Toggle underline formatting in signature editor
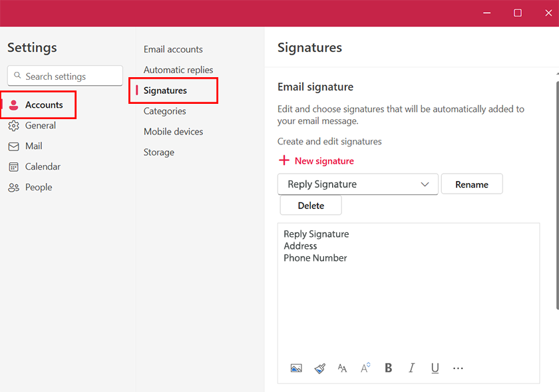Image resolution: width=559 pixels, height=392 pixels. (435, 368)
